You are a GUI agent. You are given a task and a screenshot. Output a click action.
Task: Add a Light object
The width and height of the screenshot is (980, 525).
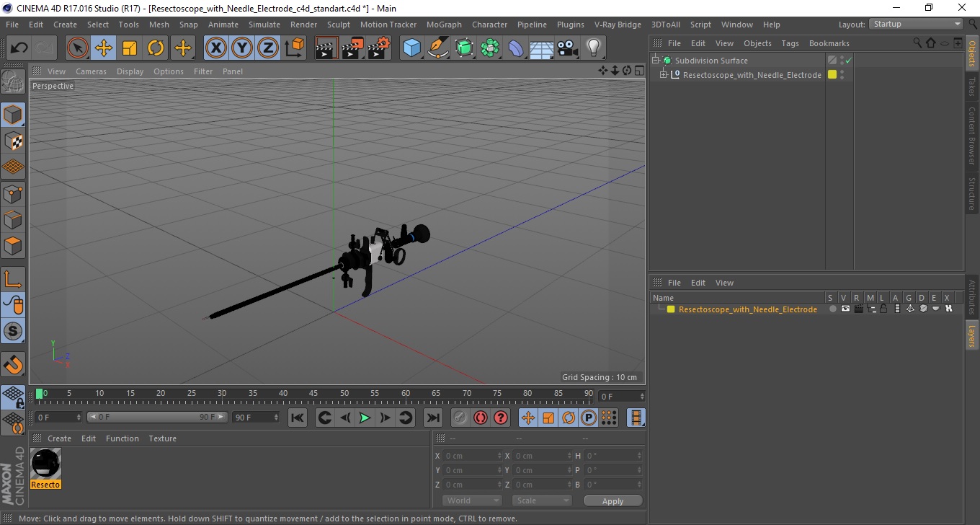(x=593, y=48)
